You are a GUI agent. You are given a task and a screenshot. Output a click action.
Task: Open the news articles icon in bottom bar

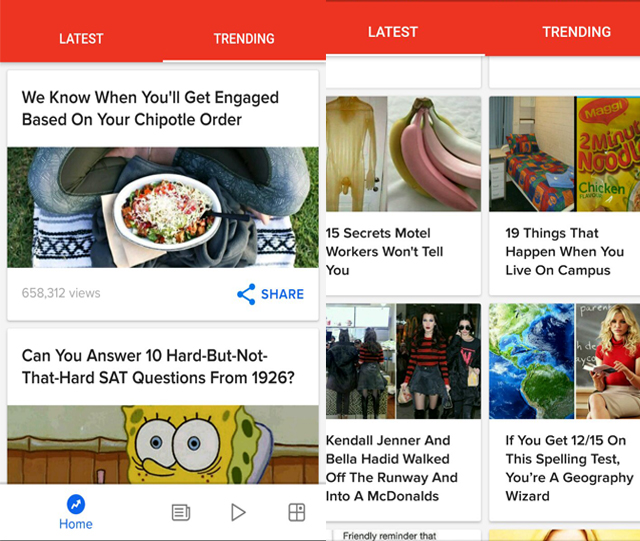(180, 512)
